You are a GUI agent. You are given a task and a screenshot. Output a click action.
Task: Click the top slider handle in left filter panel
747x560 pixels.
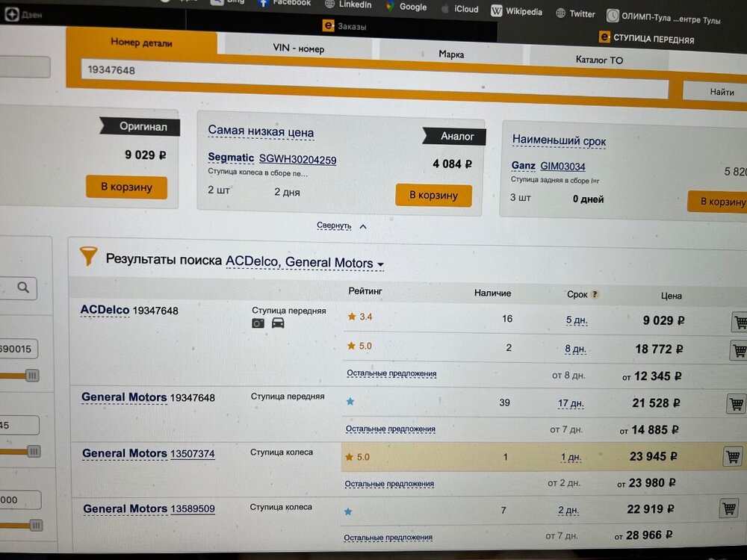[31, 376]
